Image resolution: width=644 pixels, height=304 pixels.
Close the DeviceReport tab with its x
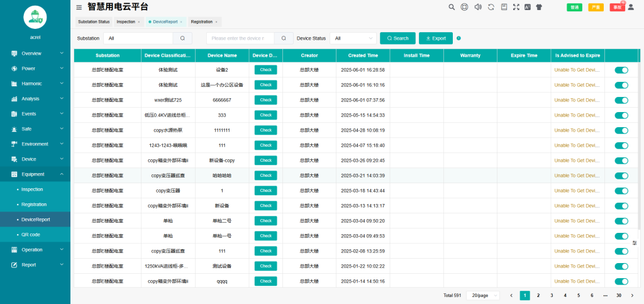[x=181, y=22]
